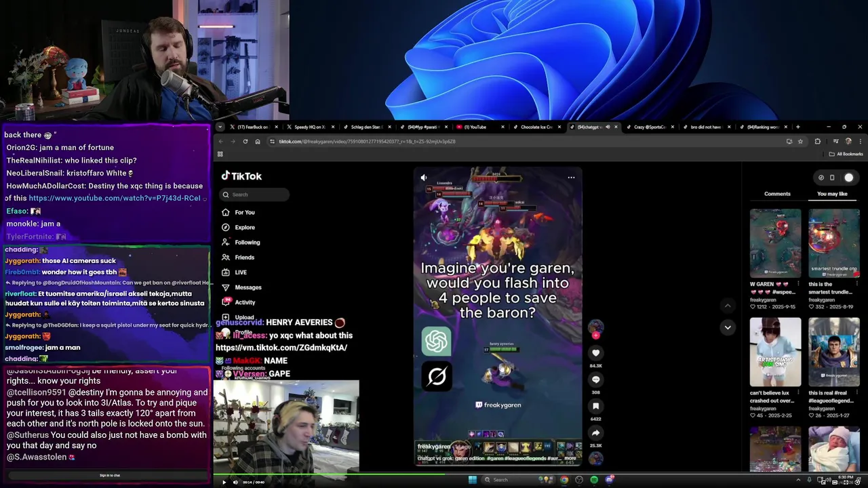Like the video with heart icon
Screen dimensions: 868x488
click(x=595, y=352)
